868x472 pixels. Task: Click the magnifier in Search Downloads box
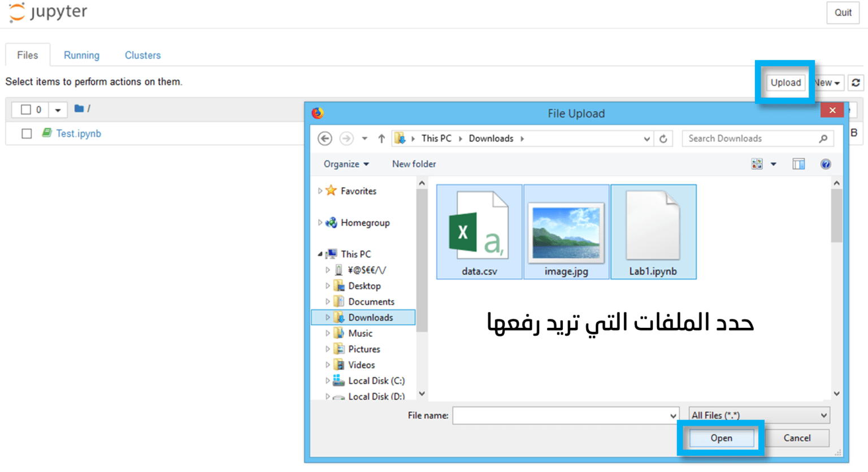click(824, 138)
